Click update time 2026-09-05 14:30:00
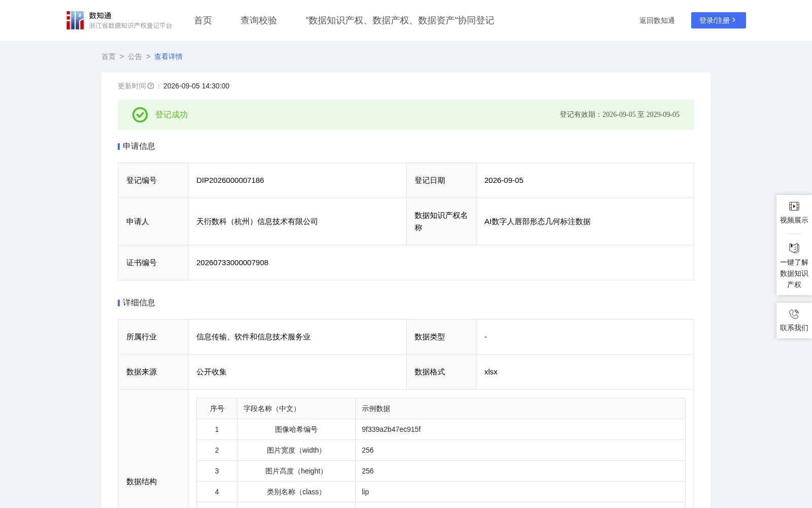The height and width of the screenshot is (508, 812). (196, 86)
